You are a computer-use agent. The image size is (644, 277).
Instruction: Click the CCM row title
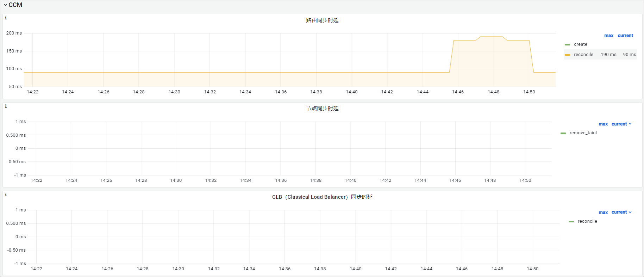click(x=15, y=5)
